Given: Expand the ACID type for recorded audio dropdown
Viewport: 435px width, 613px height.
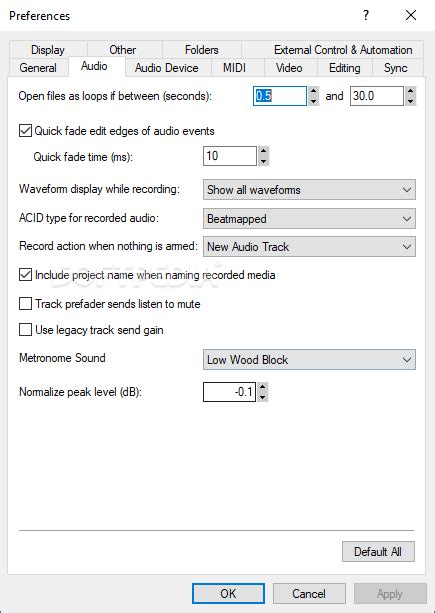Looking at the screenshot, I should [x=309, y=219].
